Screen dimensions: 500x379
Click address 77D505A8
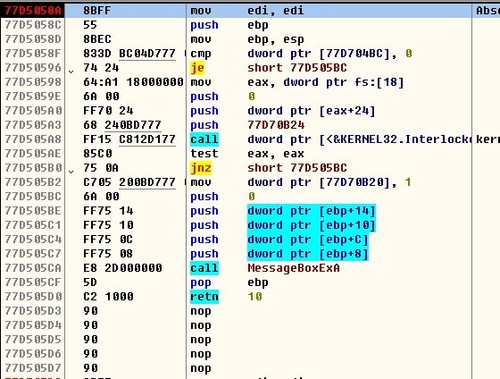tap(33, 139)
